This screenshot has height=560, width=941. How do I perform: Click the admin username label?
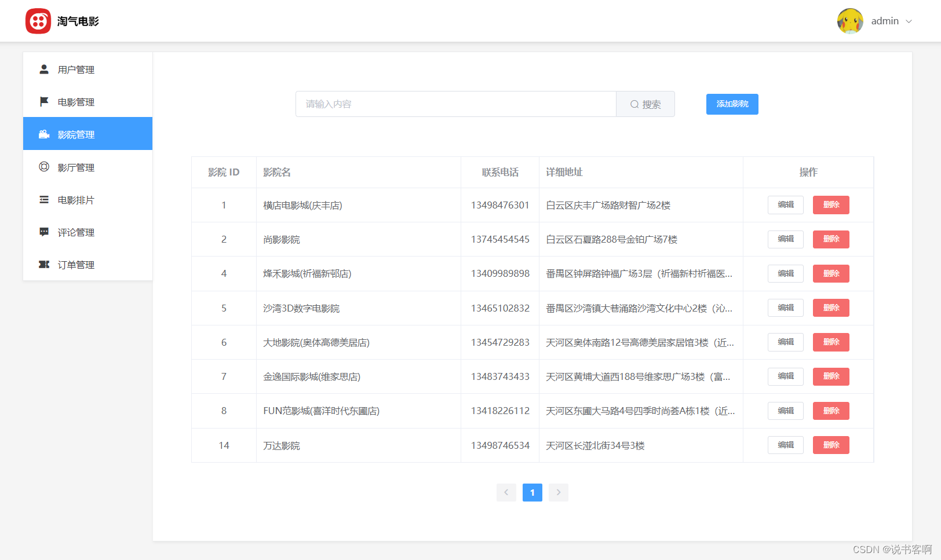tap(885, 21)
